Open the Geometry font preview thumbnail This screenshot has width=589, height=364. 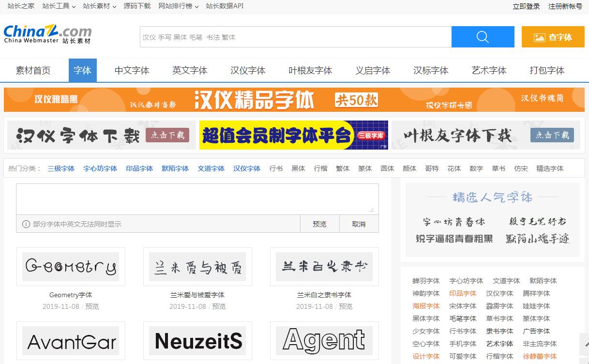click(71, 267)
